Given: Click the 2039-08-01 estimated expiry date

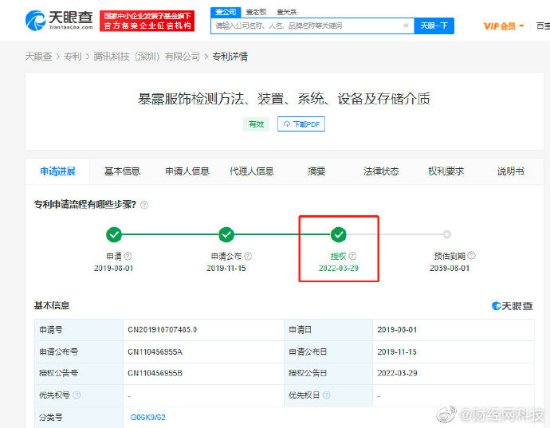Looking at the screenshot, I should [x=449, y=268].
